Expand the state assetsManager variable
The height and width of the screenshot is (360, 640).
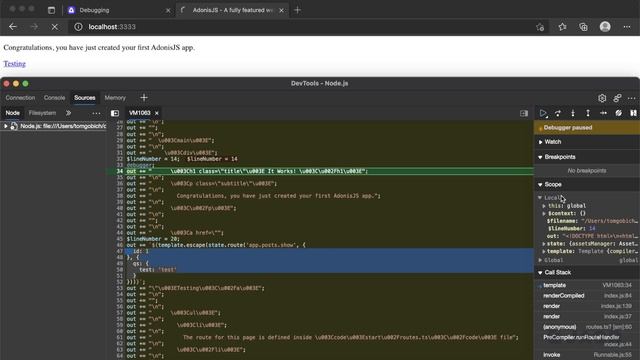[544, 244]
